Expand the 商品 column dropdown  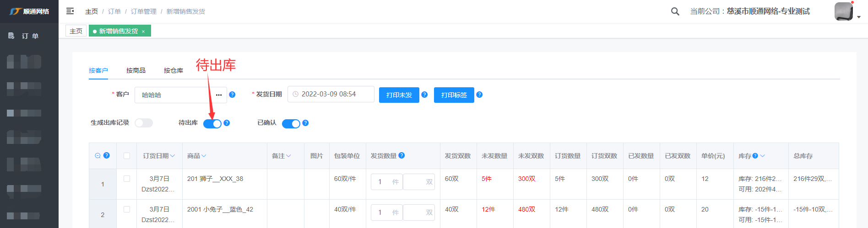pos(204,156)
